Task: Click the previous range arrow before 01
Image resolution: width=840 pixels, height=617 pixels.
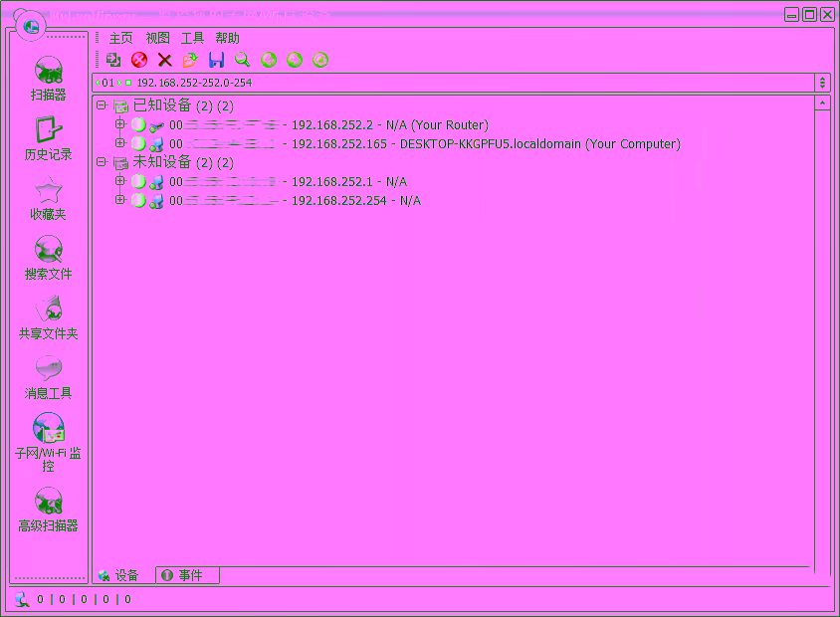Action: coord(98,83)
